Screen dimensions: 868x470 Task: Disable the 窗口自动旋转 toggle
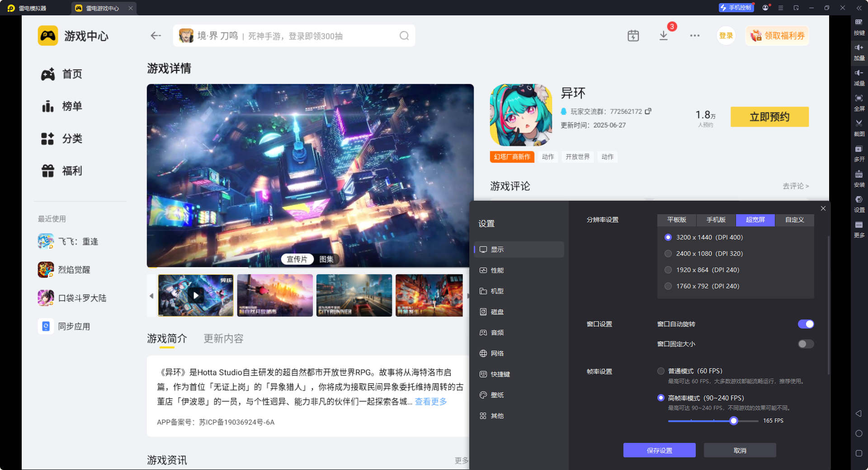tap(806, 324)
